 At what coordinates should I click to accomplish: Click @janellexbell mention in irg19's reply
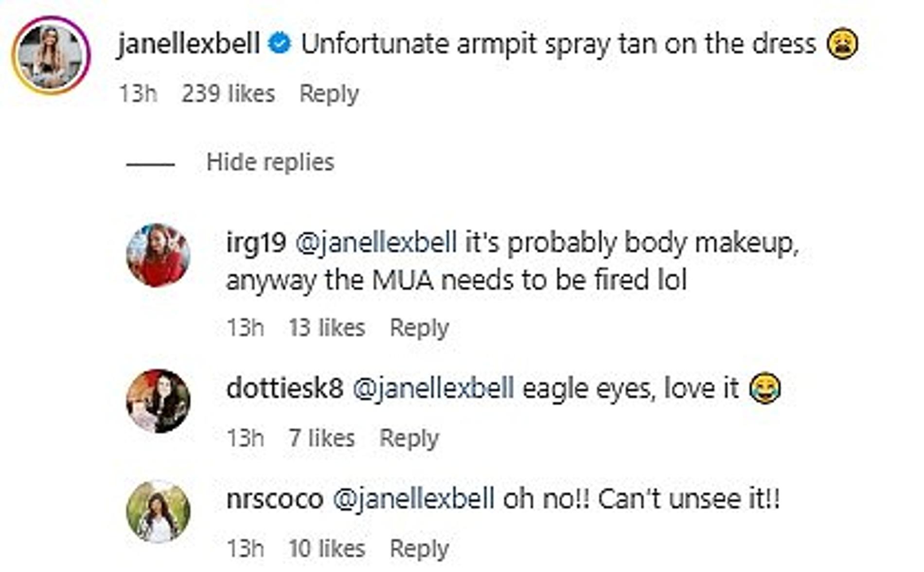376,243
